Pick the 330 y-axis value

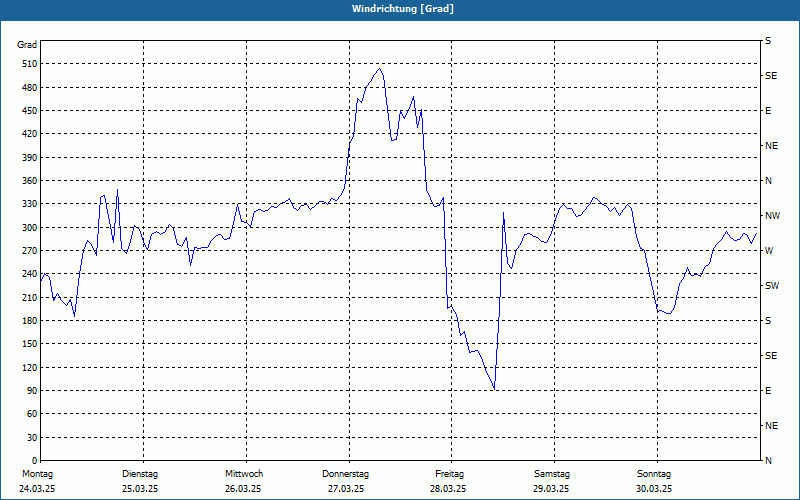pos(30,204)
